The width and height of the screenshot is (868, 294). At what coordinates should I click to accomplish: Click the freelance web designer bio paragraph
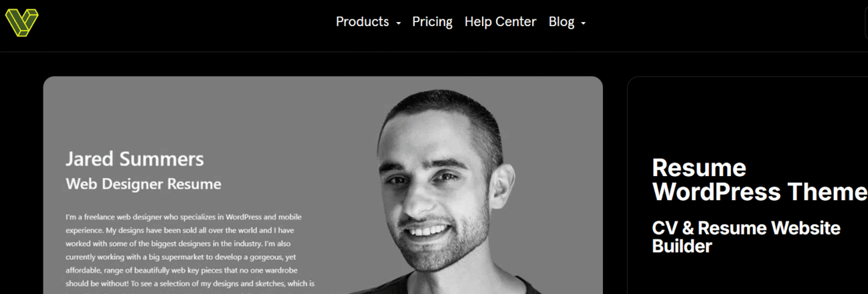tap(190, 253)
